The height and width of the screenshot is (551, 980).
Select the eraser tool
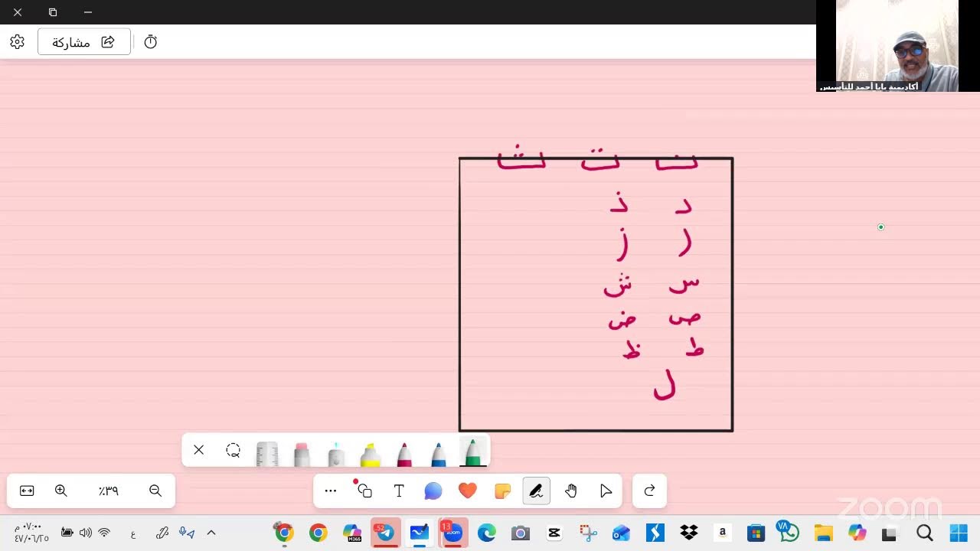point(302,453)
